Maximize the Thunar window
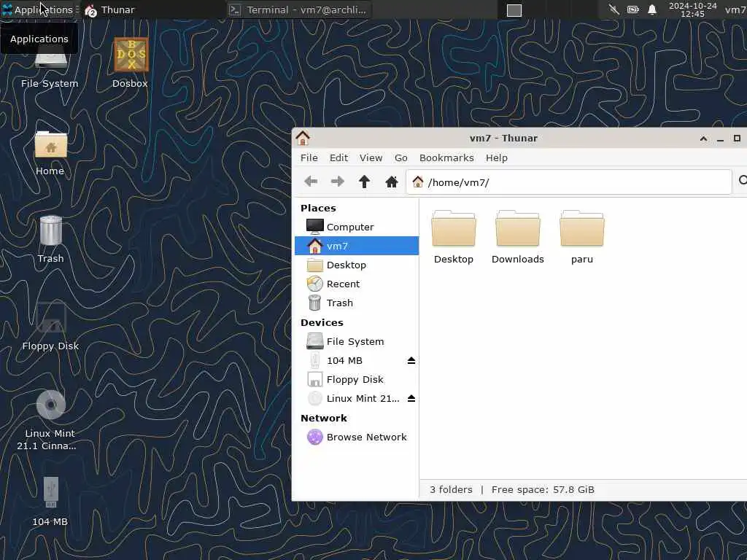The height and width of the screenshot is (560, 747). coord(737,139)
